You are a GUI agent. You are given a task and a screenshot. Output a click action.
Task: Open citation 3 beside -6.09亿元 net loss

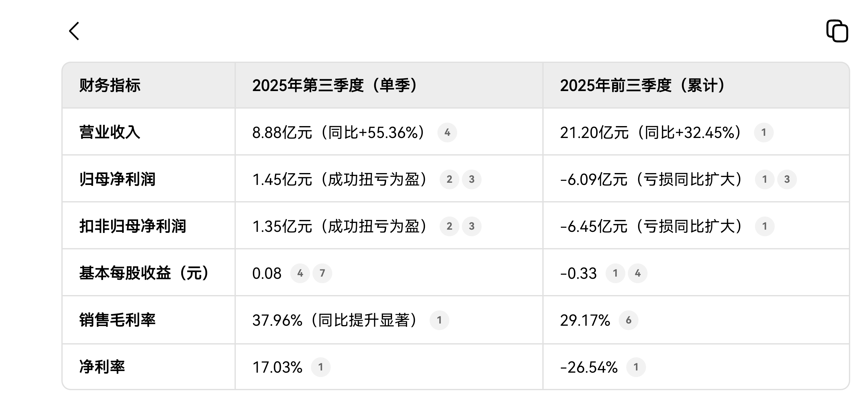point(787,180)
